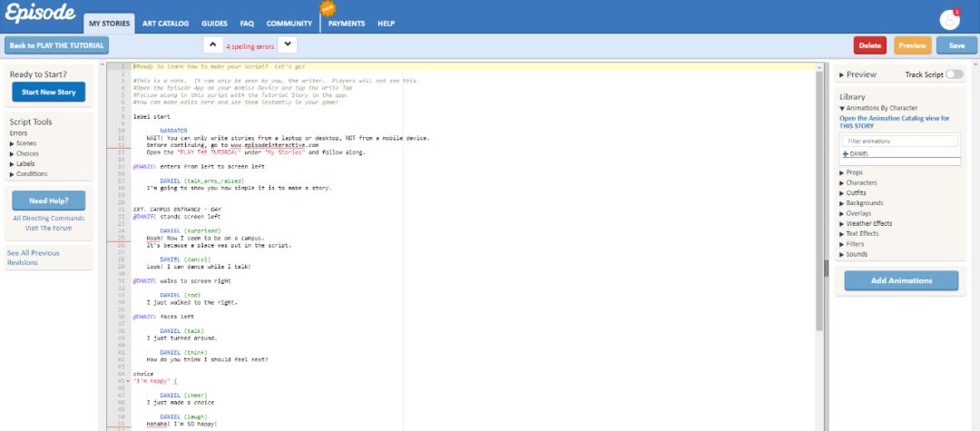Toggle the Track Script switch

click(955, 74)
